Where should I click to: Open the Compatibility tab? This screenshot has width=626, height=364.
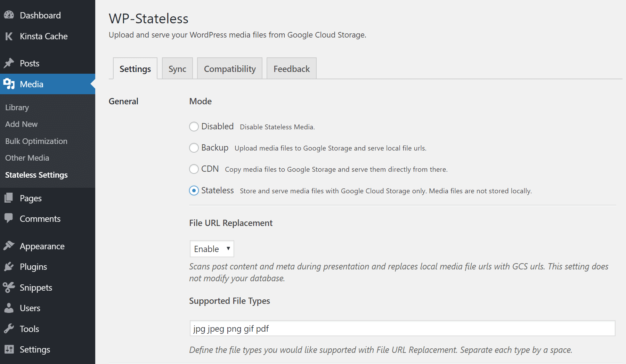[x=229, y=68]
